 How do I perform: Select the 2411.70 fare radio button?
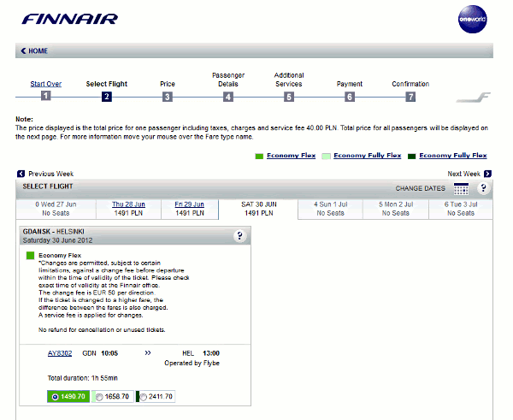click(144, 397)
